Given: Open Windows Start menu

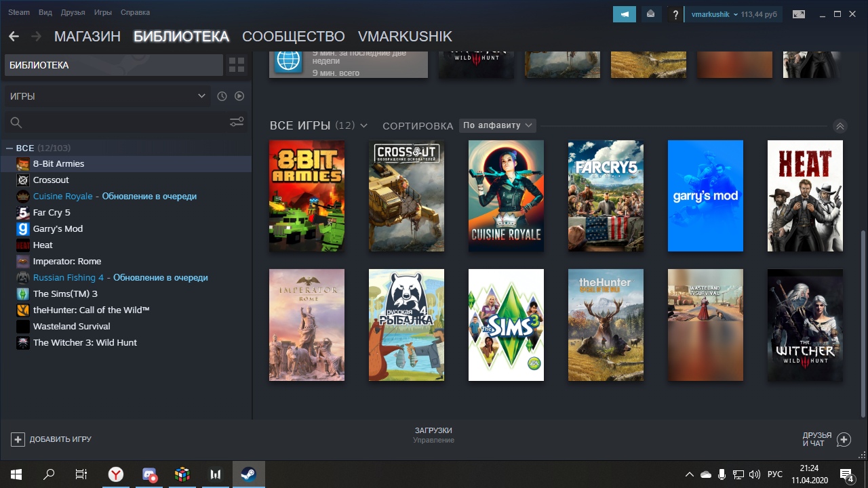Looking at the screenshot, I should 16,474.
